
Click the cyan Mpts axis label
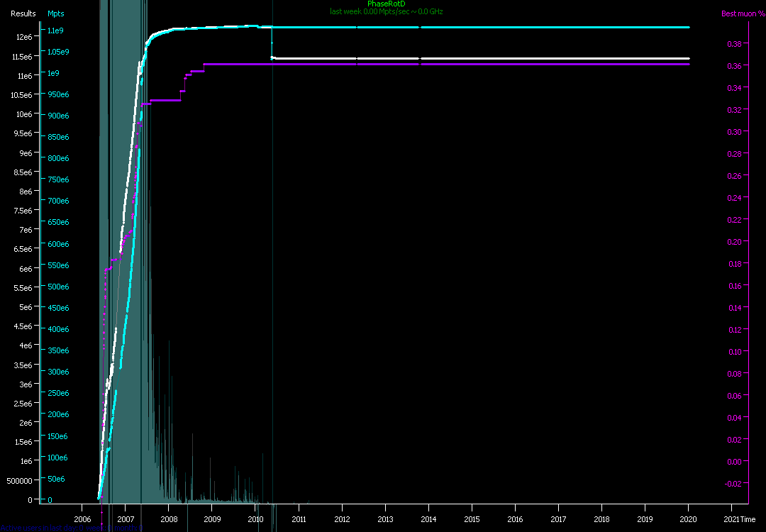pyautogui.click(x=55, y=13)
